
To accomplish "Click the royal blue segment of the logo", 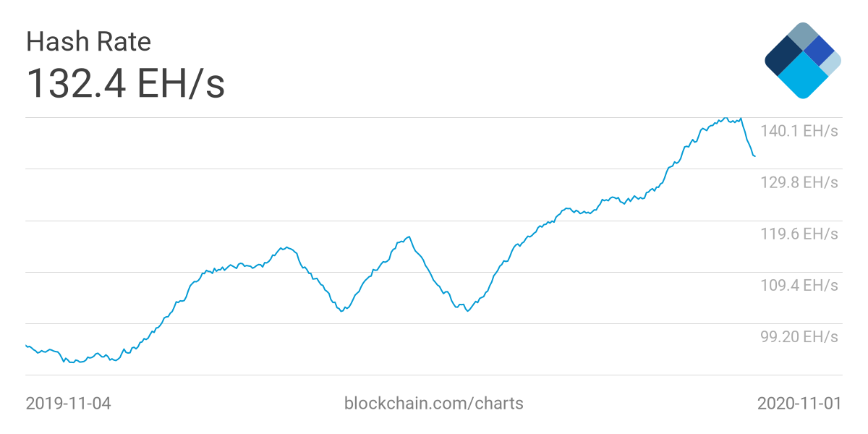I will (x=819, y=50).
